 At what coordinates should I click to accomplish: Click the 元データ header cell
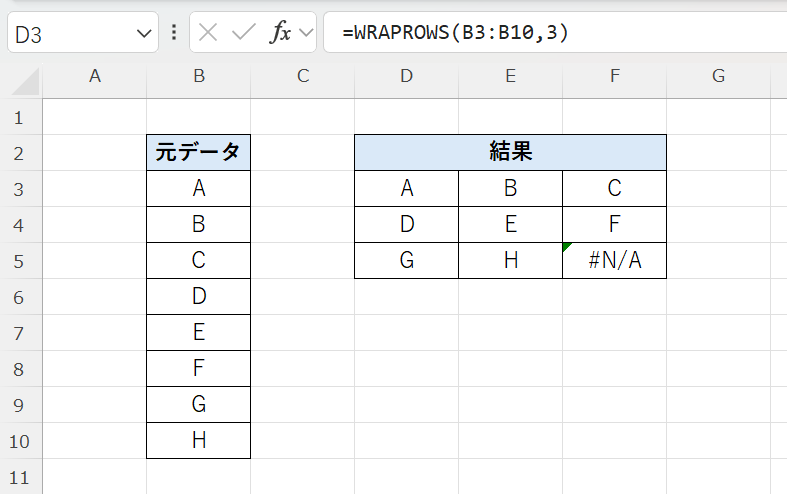pos(198,152)
